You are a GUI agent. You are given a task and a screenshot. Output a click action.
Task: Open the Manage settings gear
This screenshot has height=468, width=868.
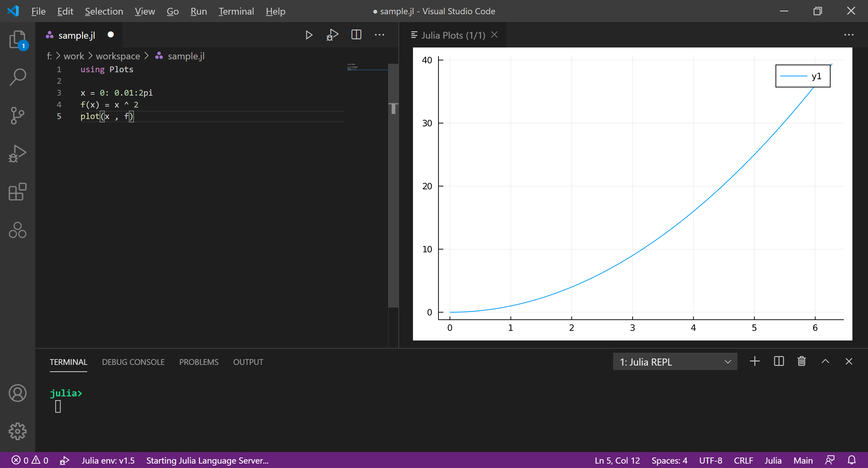[x=17, y=431]
